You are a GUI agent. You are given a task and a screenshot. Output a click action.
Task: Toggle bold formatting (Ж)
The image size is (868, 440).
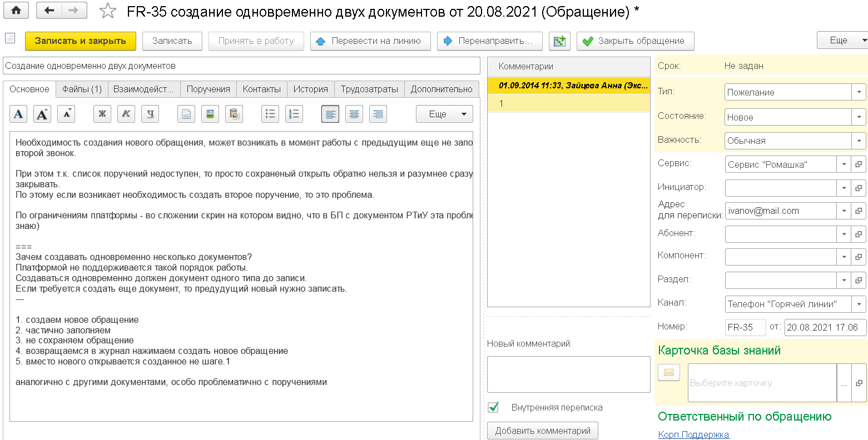(102, 114)
